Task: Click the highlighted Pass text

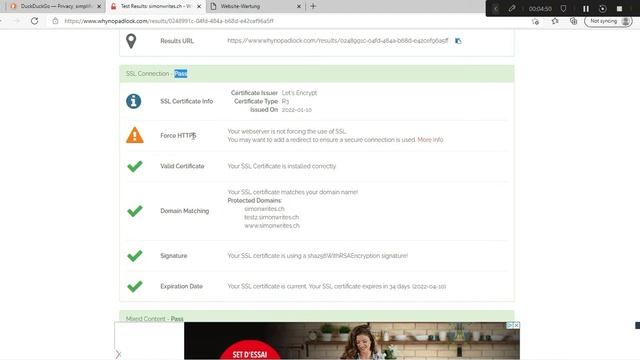Action: (181, 74)
